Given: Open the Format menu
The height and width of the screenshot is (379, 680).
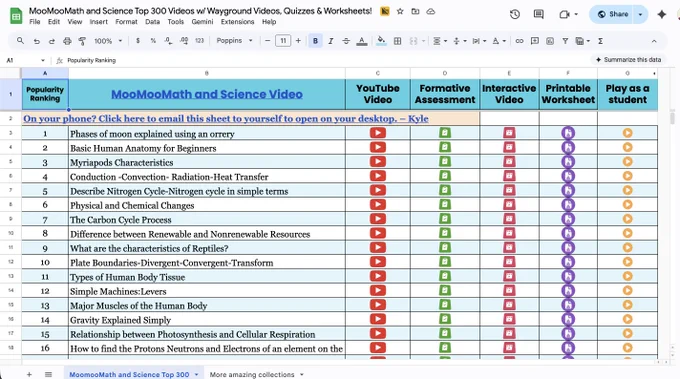Looking at the screenshot, I should [x=126, y=22].
